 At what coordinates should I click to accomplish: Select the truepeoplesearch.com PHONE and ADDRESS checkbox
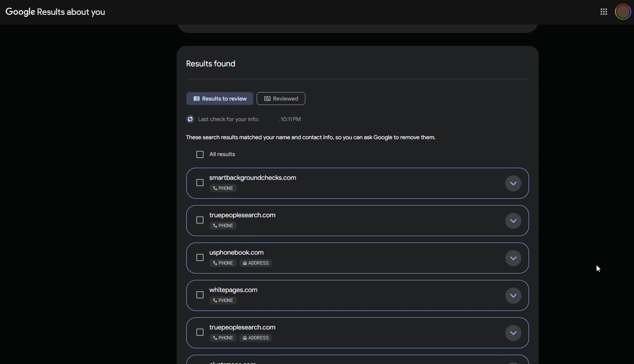tap(200, 332)
